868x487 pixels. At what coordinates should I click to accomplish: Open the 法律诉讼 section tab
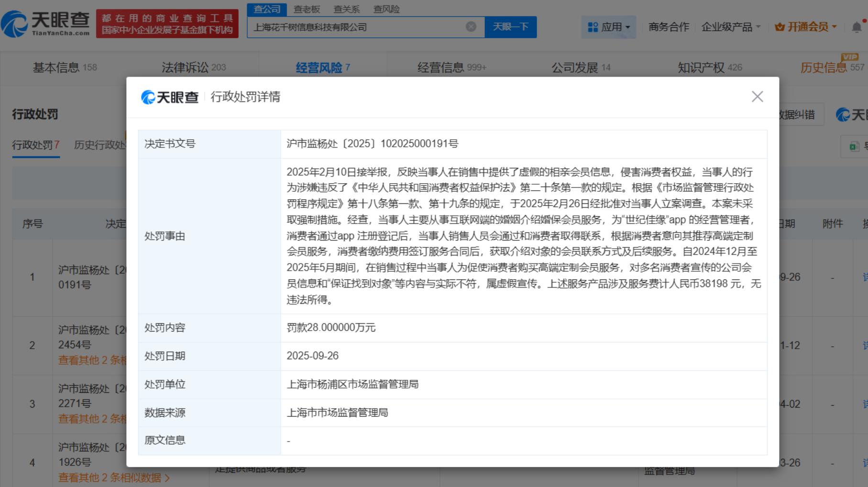pyautogui.click(x=193, y=67)
